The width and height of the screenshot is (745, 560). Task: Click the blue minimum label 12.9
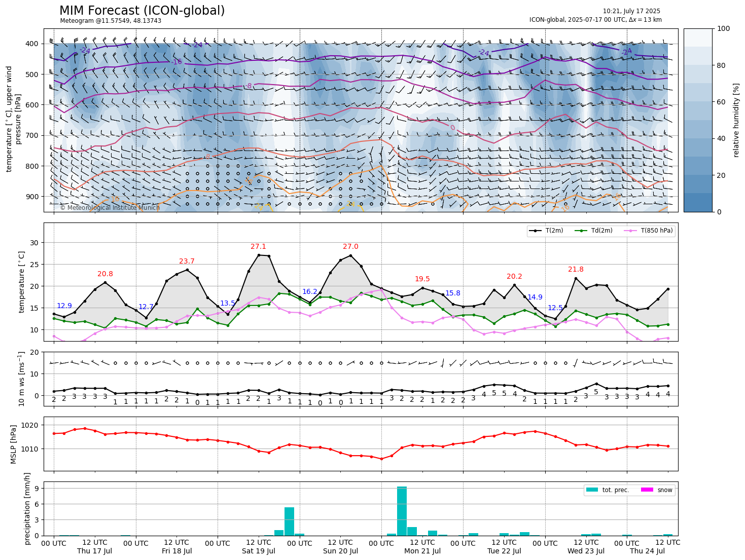pyautogui.click(x=64, y=306)
